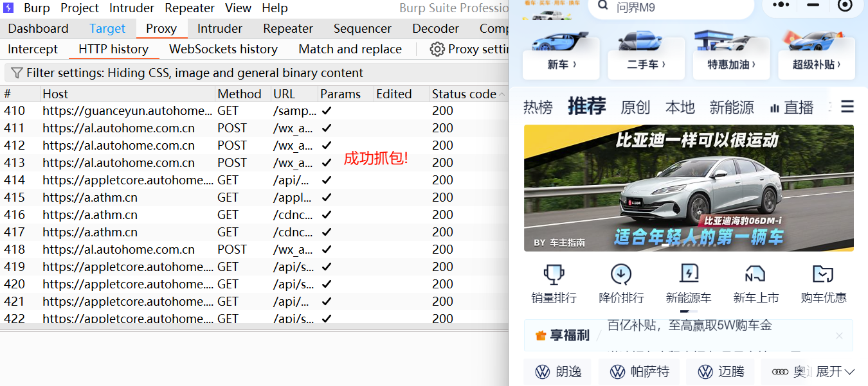Select the Proxy tab
868x386 pixels.
click(161, 29)
